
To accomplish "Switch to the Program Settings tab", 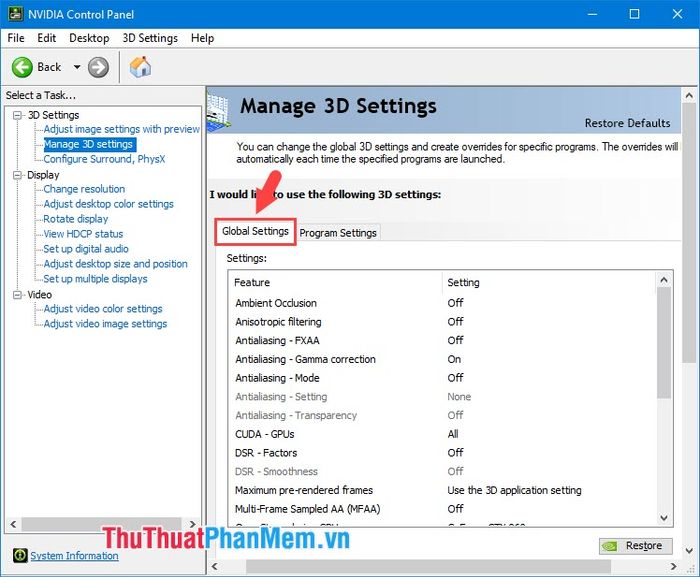I will 338,233.
